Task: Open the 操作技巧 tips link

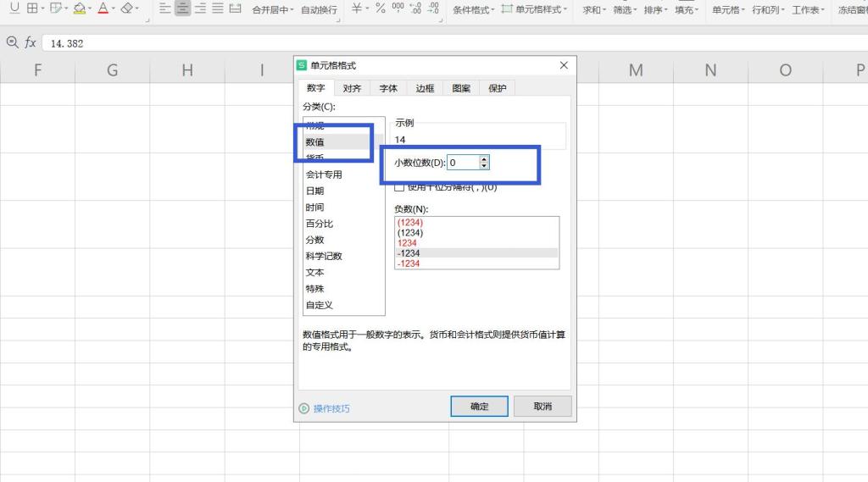Action: pyautogui.click(x=331, y=408)
